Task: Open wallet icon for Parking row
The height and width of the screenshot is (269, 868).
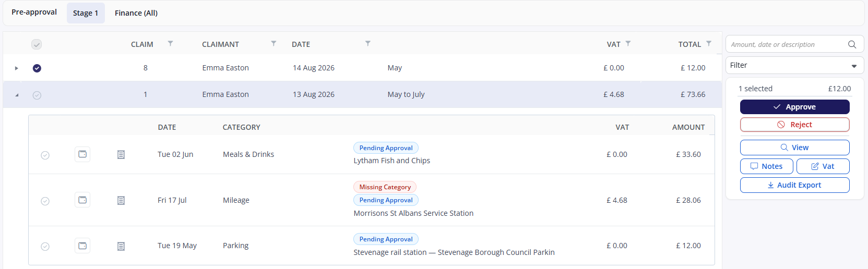Action: [82, 246]
